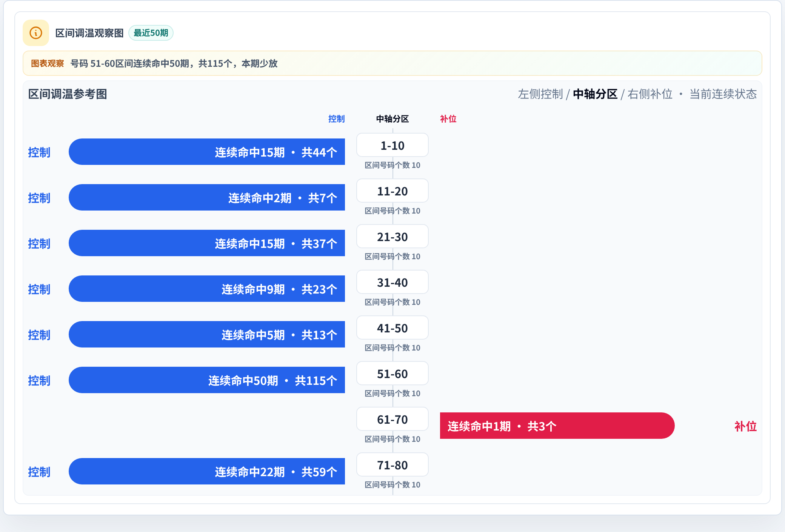
Task: Click the 控制 label on the 11-20 row
Action: pos(39,198)
